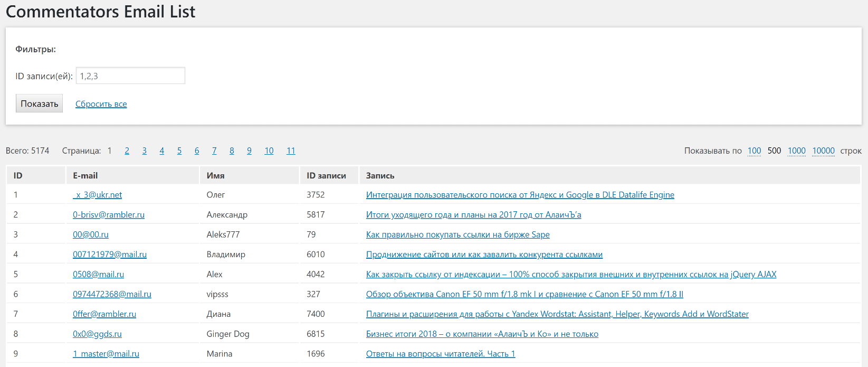
Task: Open the Yandex Wordstat plugins post link
Action: coord(557,314)
